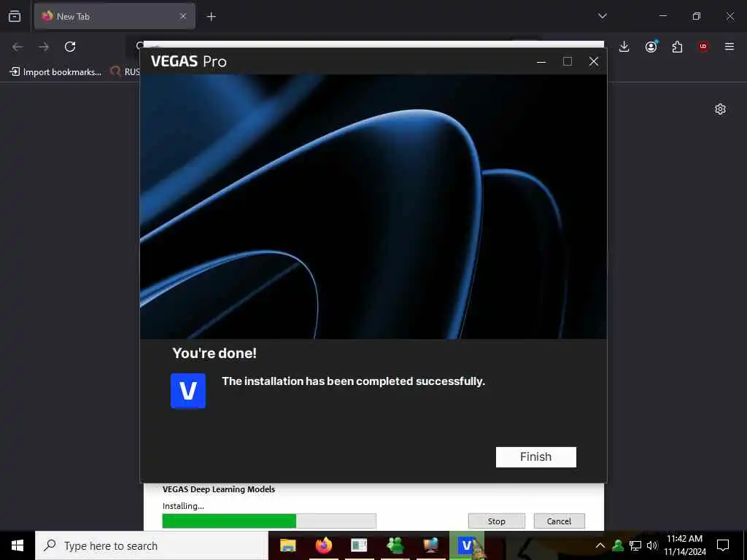Restore down the Firefox browser window
747x560 pixels.
point(697,16)
